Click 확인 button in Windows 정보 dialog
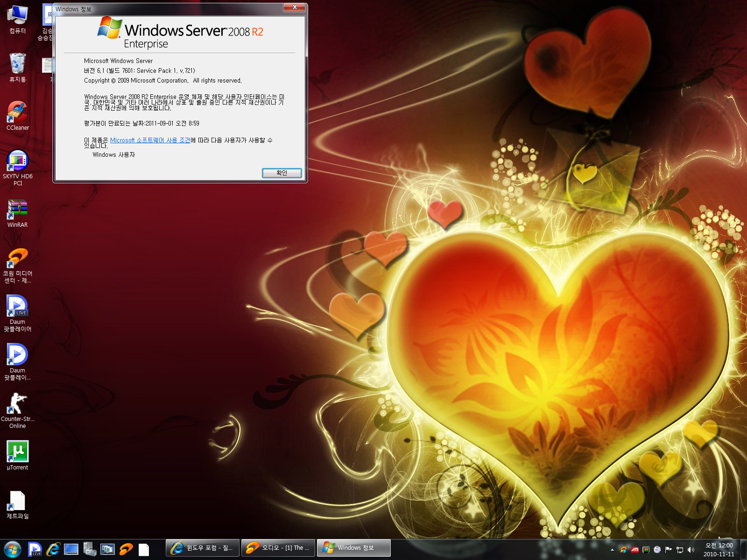 point(282,173)
